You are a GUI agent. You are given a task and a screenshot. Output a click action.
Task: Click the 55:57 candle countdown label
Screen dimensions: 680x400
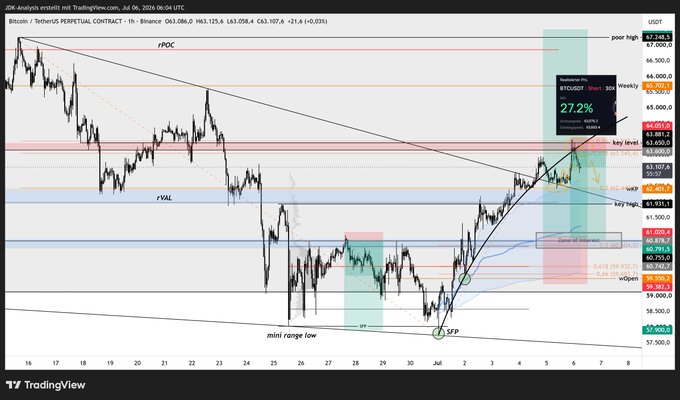click(x=654, y=174)
